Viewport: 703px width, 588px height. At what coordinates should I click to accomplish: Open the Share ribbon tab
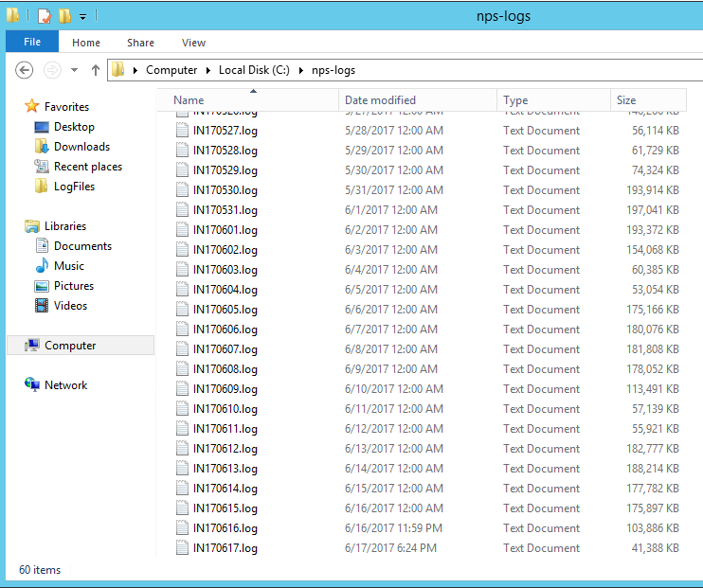(140, 43)
